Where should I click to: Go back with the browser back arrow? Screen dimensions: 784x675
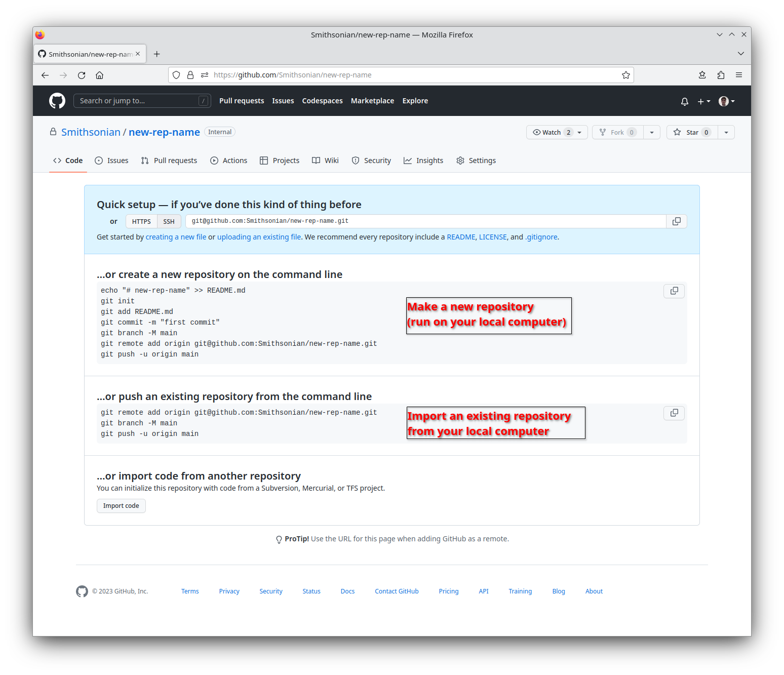[45, 75]
